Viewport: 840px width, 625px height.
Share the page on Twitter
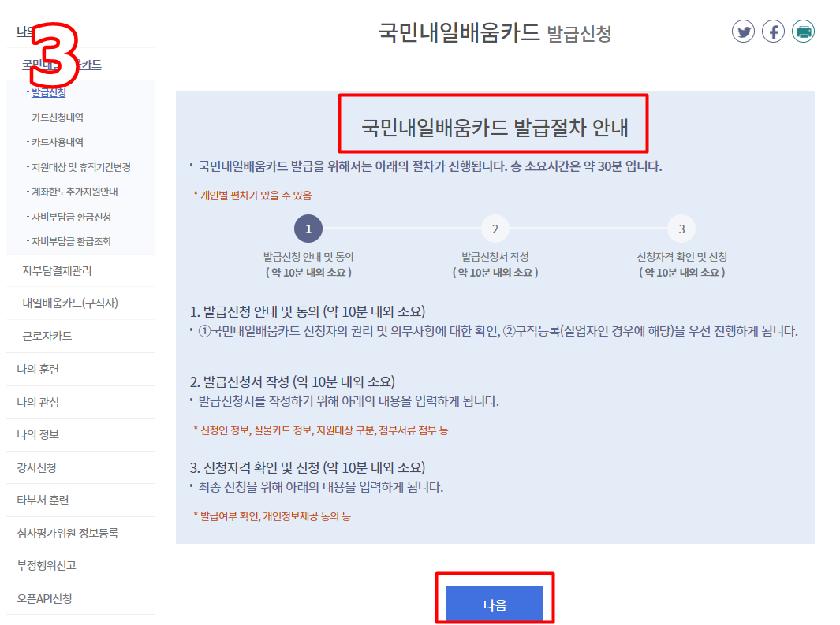(x=743, y=32)
